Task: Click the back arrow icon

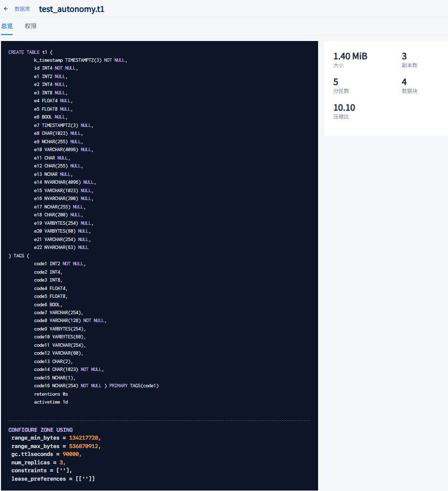Action: click(x=6, y=9)
